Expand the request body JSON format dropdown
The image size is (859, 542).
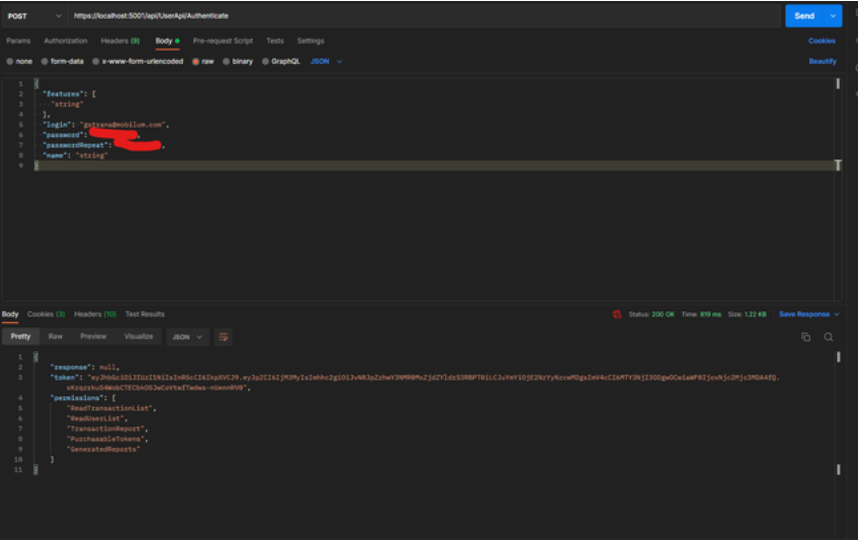pos(326,61)
